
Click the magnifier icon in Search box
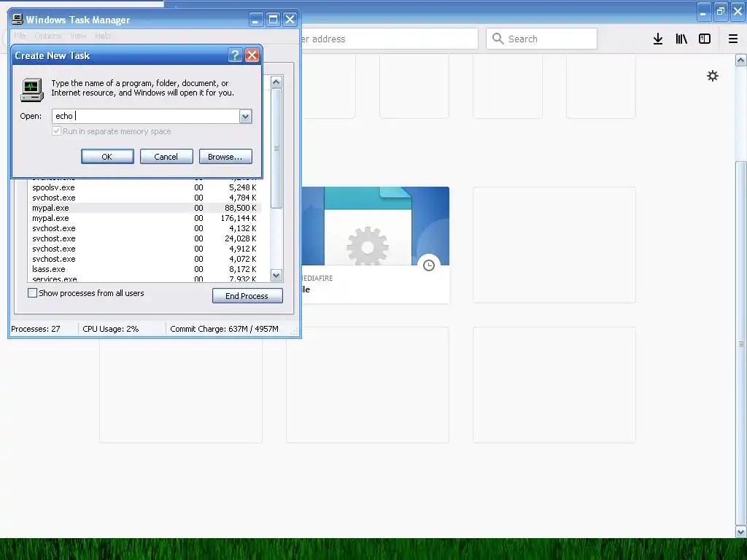tap(498, 39)
